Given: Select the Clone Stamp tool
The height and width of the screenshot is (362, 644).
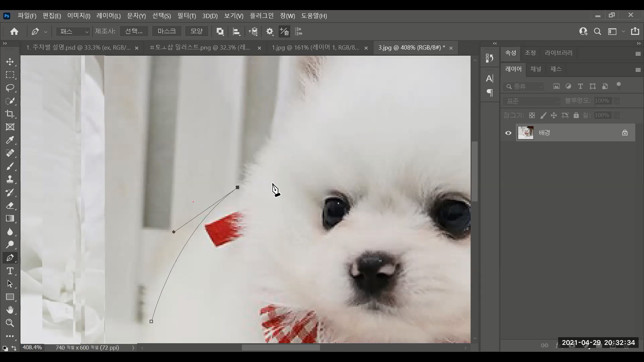Looking at the screenshot, I should (10, 179).
